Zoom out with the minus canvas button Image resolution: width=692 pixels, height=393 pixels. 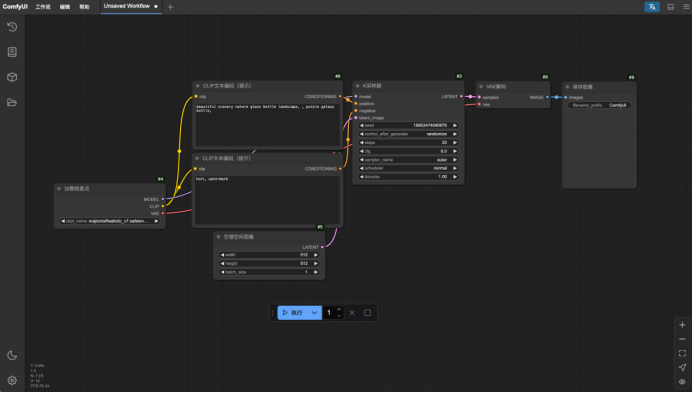(682, 339)
